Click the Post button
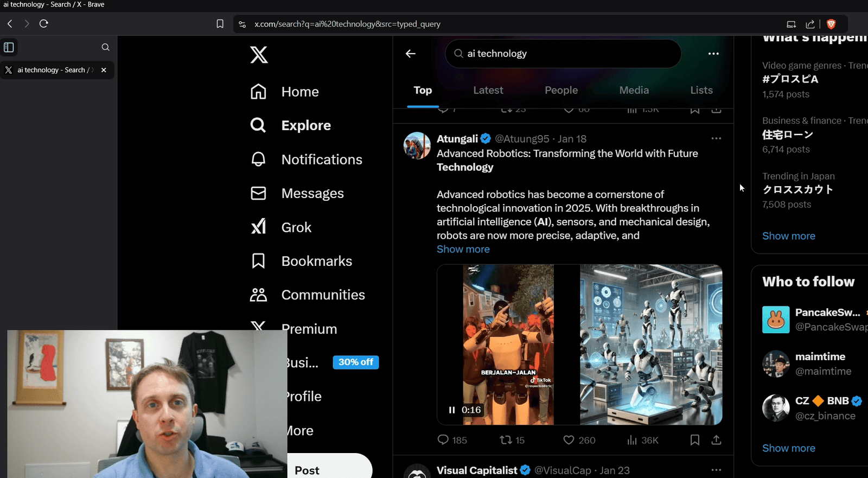The height and width of the screenshot is (478, 868). pos(329,469)
